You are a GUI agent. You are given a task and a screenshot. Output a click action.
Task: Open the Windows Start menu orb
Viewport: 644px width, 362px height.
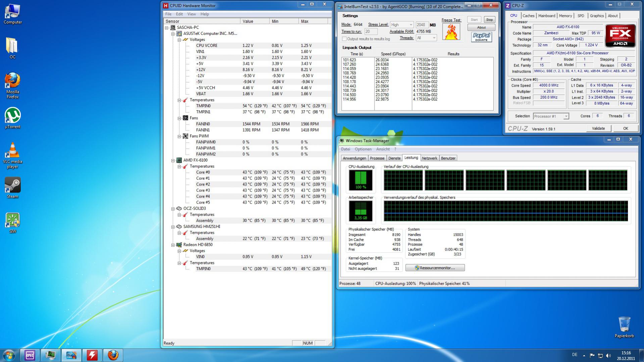tap(9, 355)
